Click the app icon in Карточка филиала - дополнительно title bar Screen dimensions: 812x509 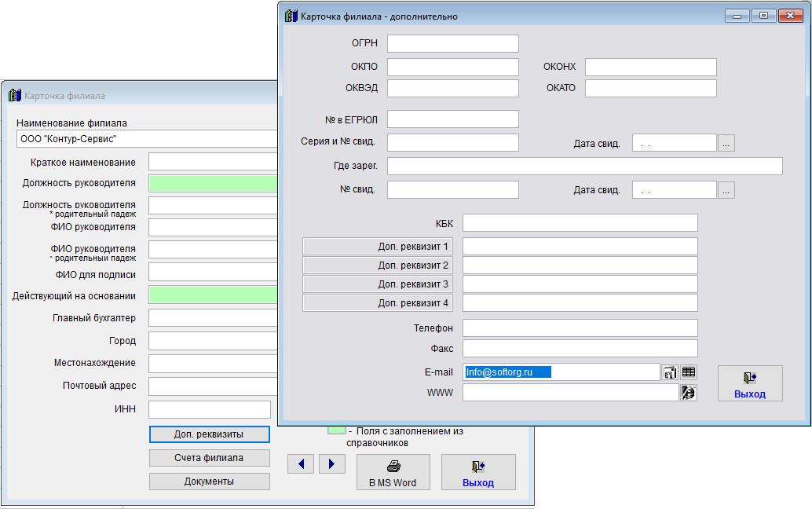click(x=291, y=16)
